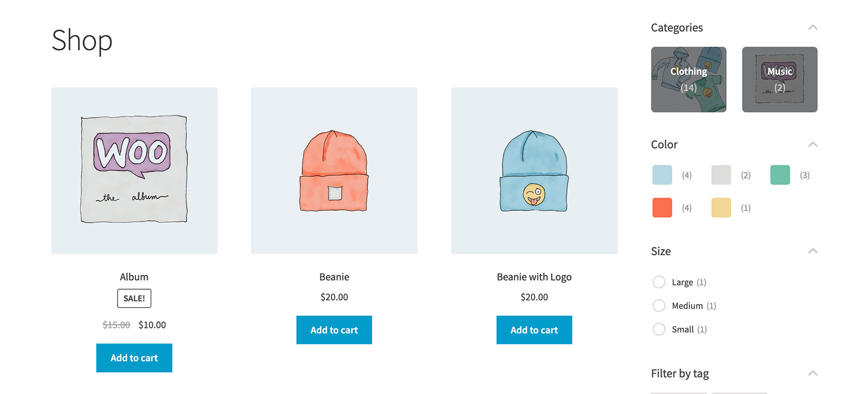Open the Clothing category tile
This screenshot has height=394, width=868.
(689, 79)
